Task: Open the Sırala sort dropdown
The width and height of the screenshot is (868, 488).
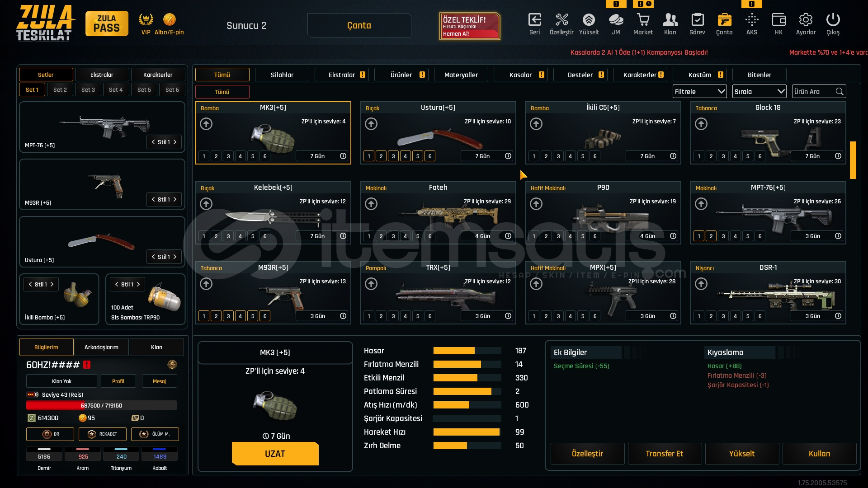Action: (759, 92)
